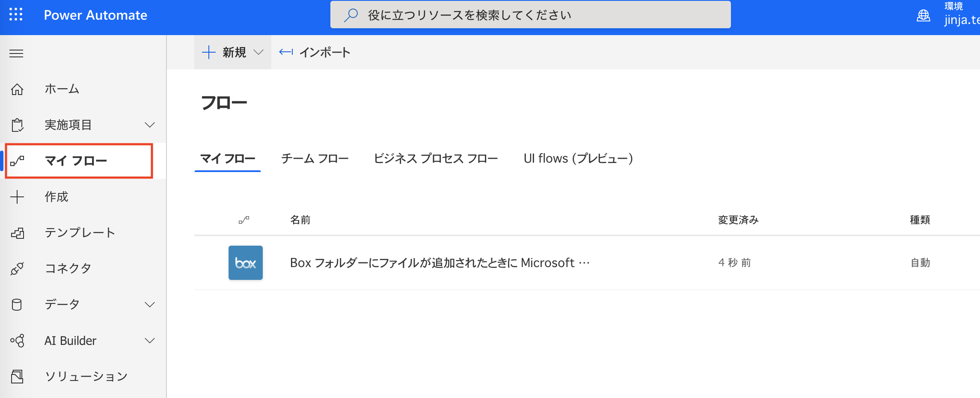Image resolution: width=980 pixels, height=398 pixels.
Task: Open the Box folder flow from the list
Action: point(438,263)
